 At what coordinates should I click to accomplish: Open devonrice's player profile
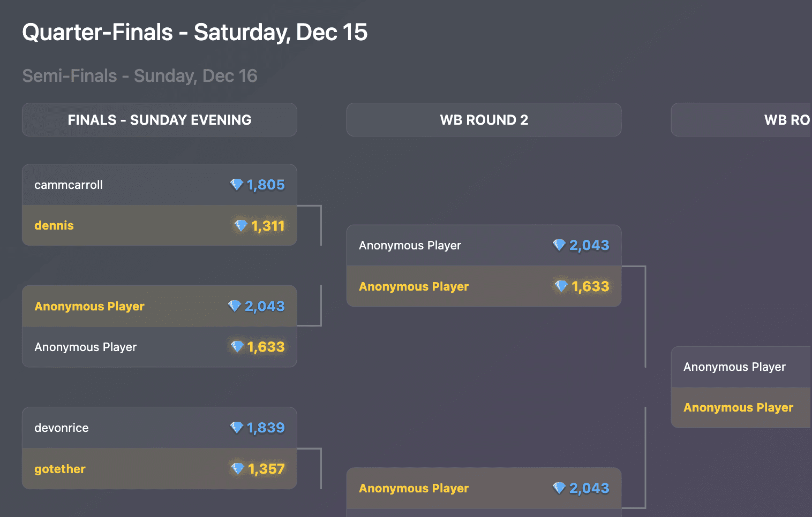61,428
